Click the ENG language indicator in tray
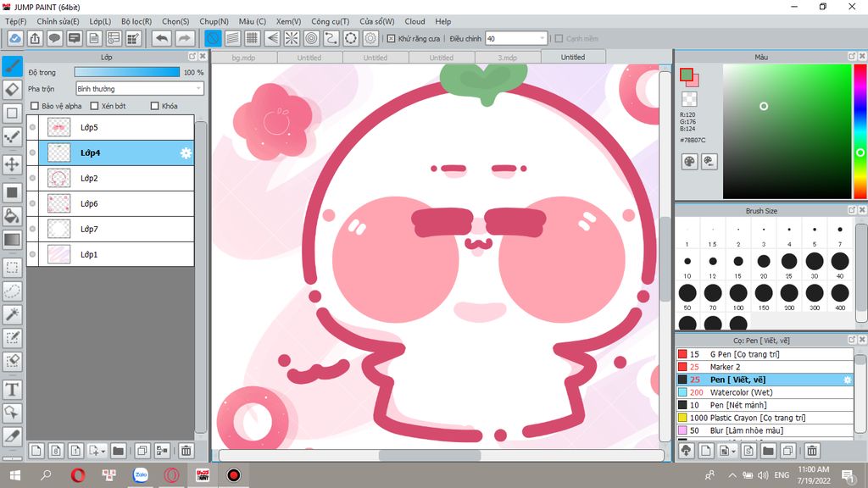 782,475
